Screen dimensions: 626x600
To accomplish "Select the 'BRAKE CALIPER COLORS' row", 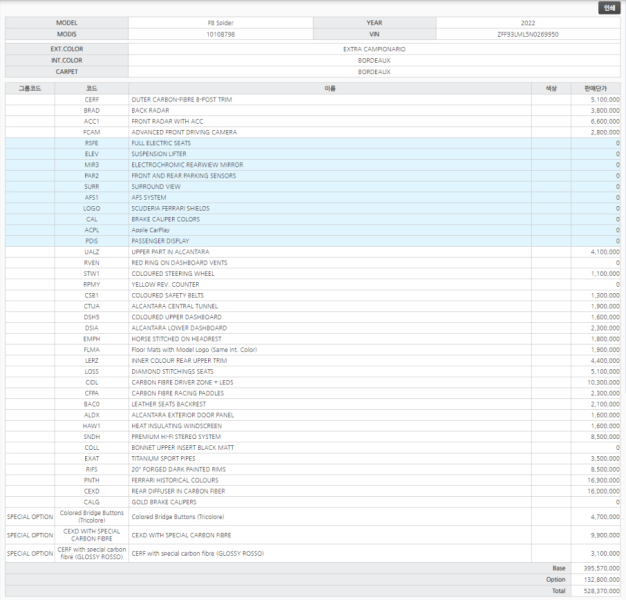I will click(166, 219).
